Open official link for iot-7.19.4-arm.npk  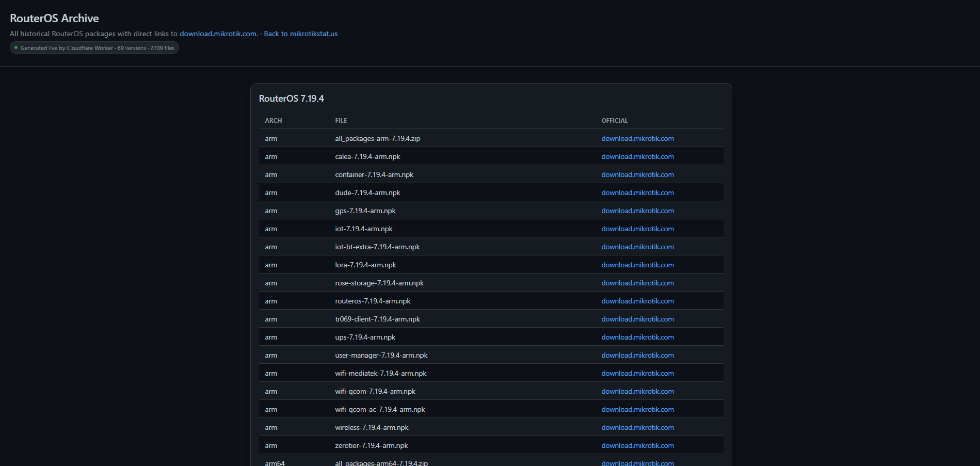[x=637, y=229]
